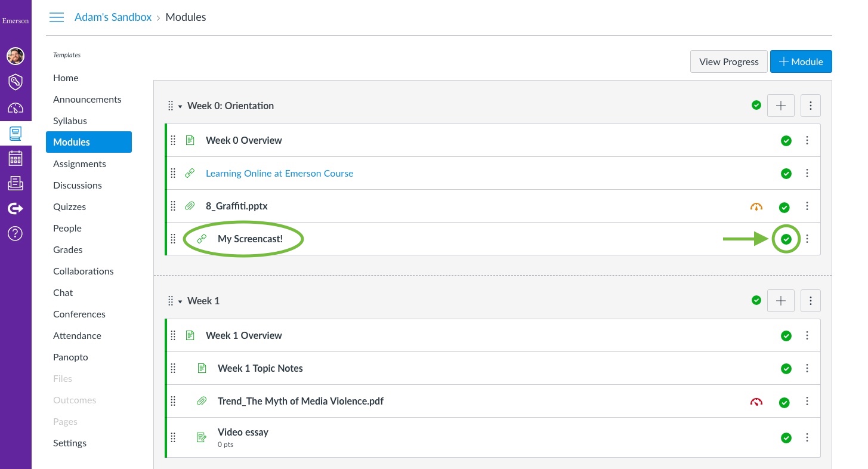
Task: Click the link icon beside Learning Online at Emerson
Action: click(190, 173)
